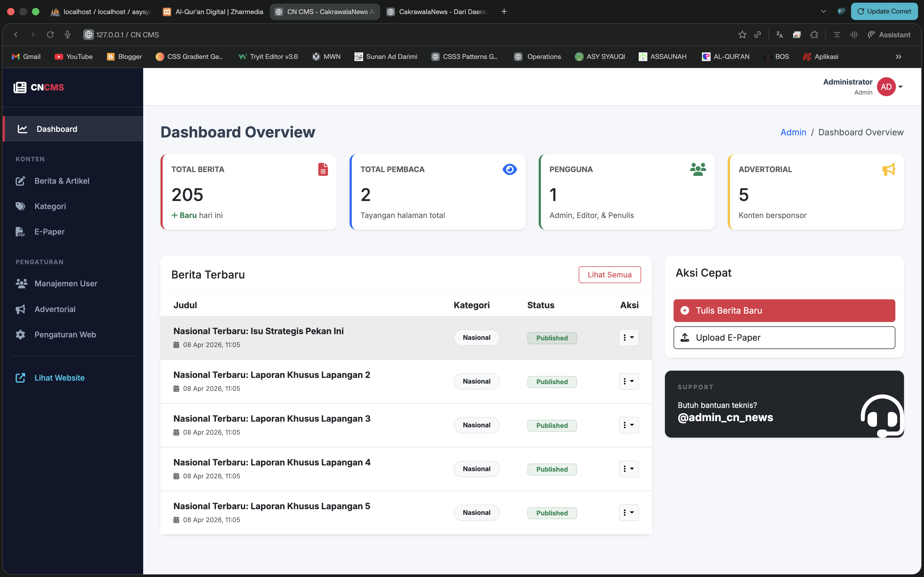
Task: Open Pengaturan Web in the sidebar
Action: pyautogui.click(x=65, y=335)
